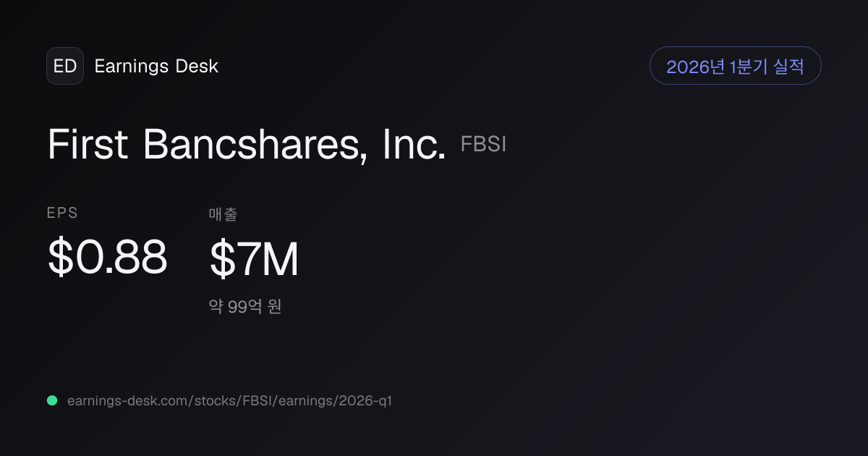Click the word "Inc." in the company heading
This screenshot has width=868, height=456.
tap(412, 145)
